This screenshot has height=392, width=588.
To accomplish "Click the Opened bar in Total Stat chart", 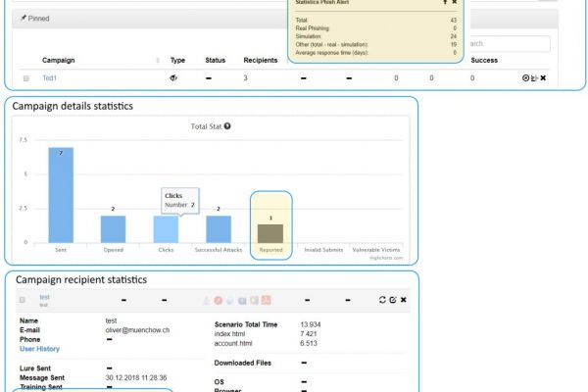I will [113, 228].
